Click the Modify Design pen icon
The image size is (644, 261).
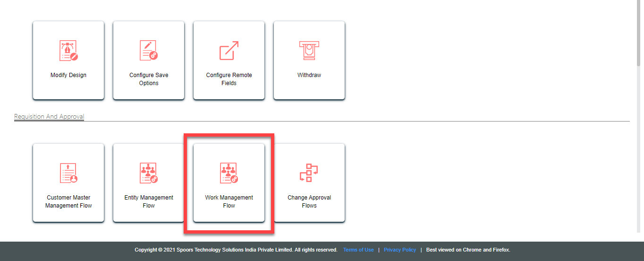(68, 51)
